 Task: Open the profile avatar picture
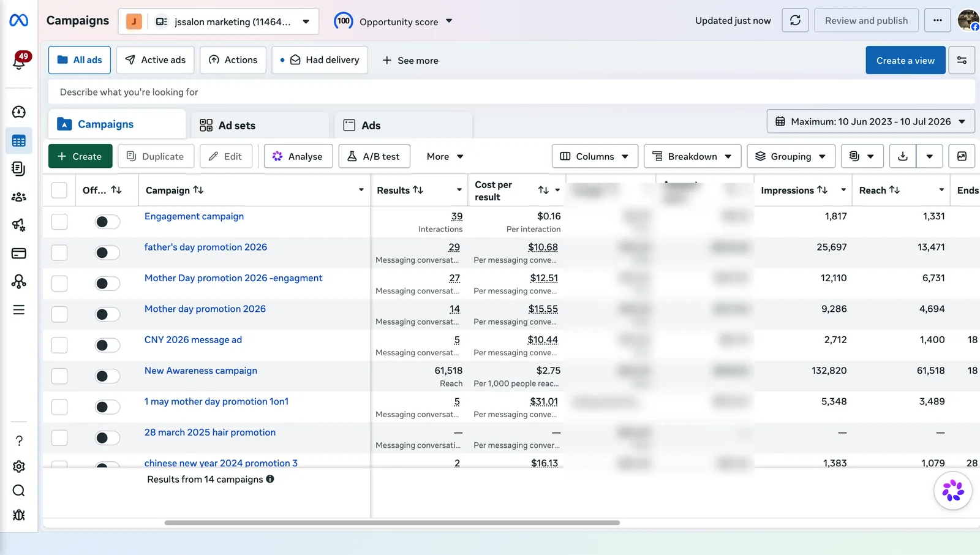pyautogui.click(x=968, y=20)
